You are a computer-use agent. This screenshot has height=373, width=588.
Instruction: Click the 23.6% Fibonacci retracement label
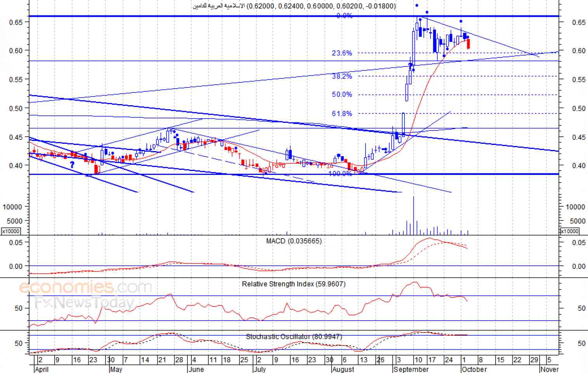click(x=342, y=53)
